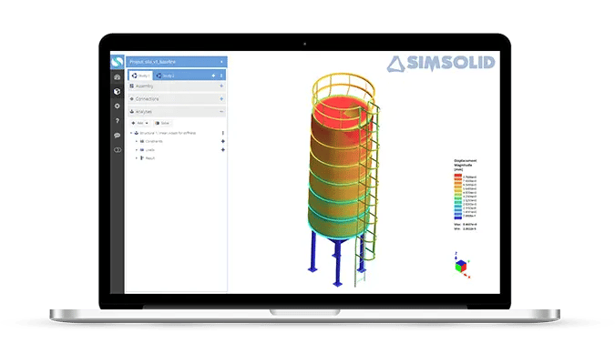Expand the Connections section header
This screenshot has height=364, width=615.
[x=176, y=99]
